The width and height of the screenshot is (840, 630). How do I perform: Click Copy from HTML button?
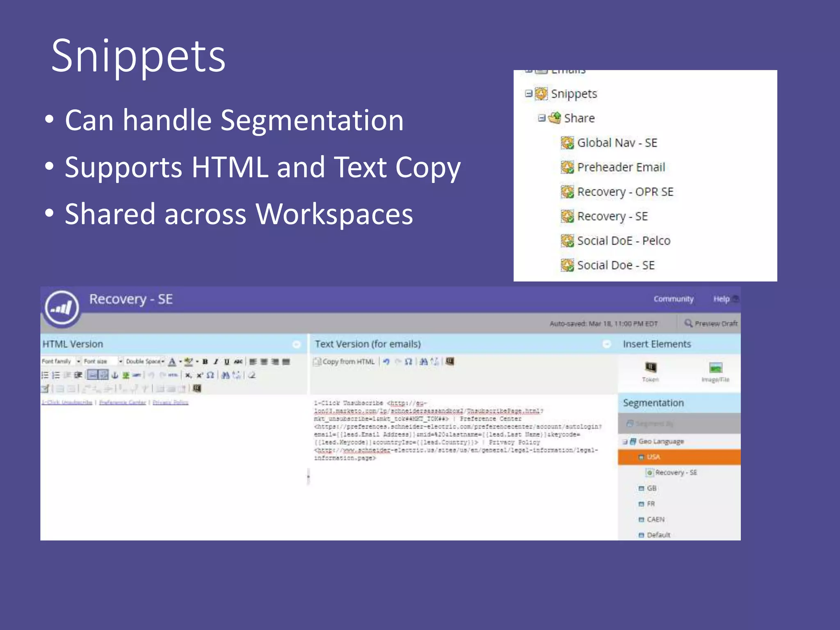[x=344, y=362]
